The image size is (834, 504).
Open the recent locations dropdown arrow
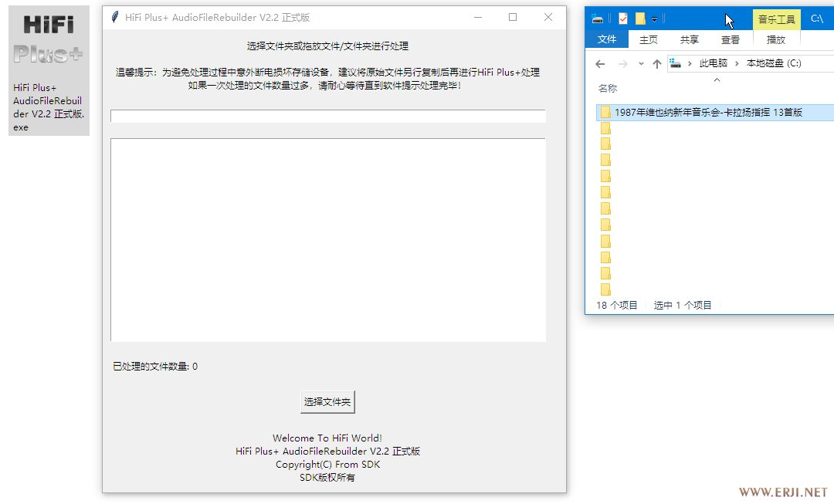tap(641, 64)
